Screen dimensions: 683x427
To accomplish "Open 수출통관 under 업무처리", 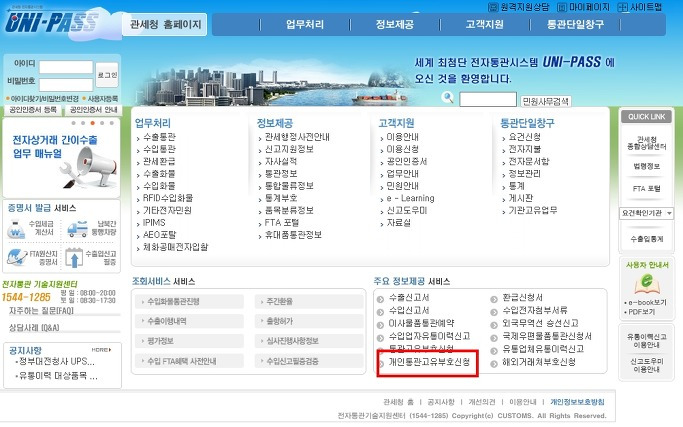I will 159,137.
